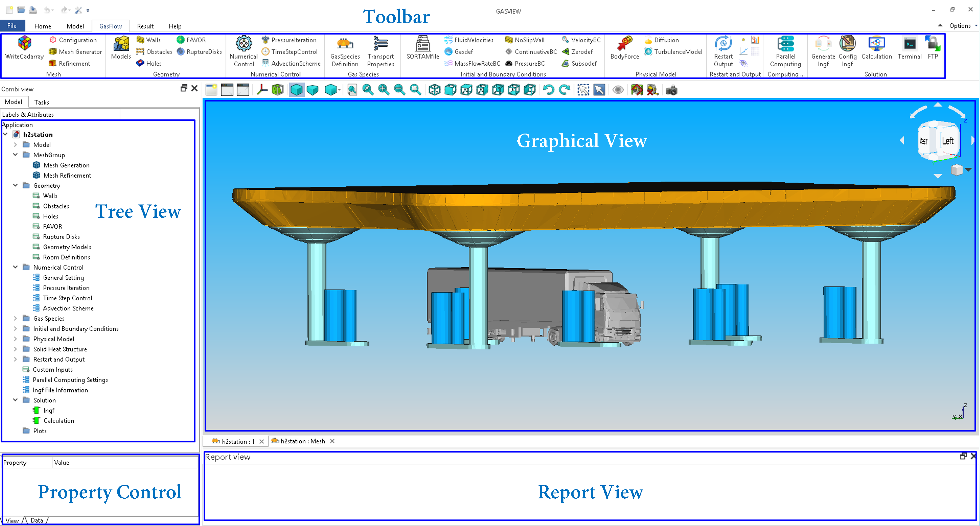The width and height of the screenshot is (980, 526).
Task: Select Room Definitions in the tree
Action: pyautogui.click(x=66, y=257)
